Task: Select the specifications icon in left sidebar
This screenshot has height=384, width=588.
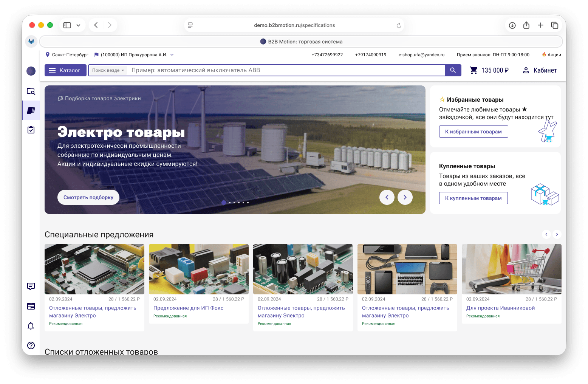Action: 31,110
